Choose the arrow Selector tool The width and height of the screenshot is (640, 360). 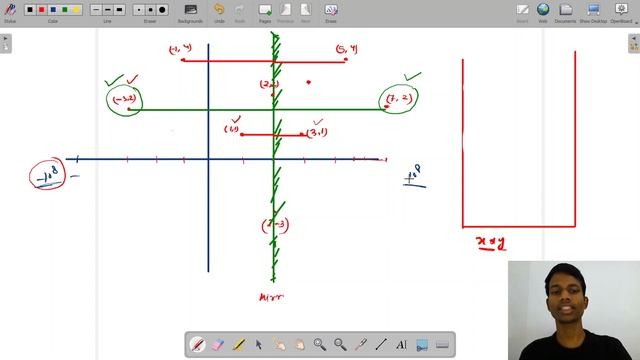tap(259, 344)
